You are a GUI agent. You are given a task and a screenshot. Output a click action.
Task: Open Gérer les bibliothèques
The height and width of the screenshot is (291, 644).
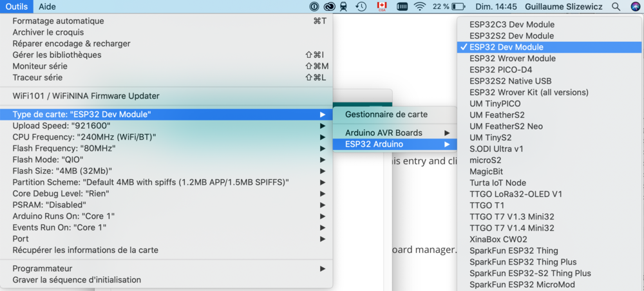pos(166,55)
